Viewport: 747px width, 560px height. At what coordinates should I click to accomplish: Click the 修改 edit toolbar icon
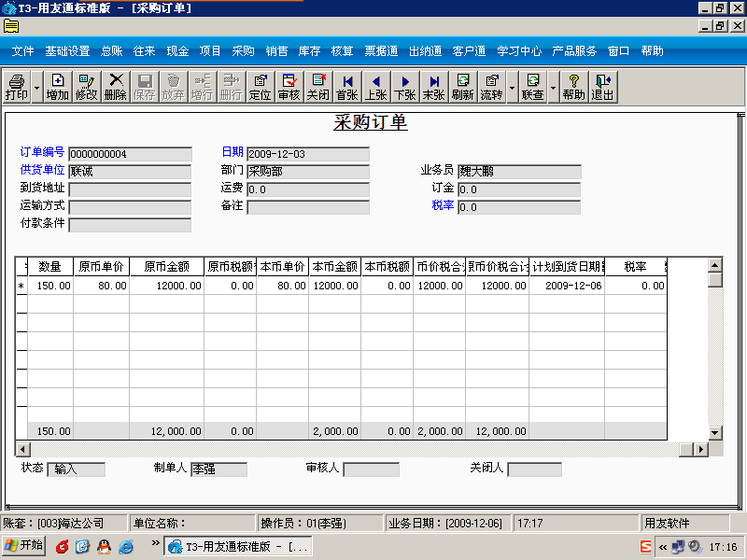[86, 87]
